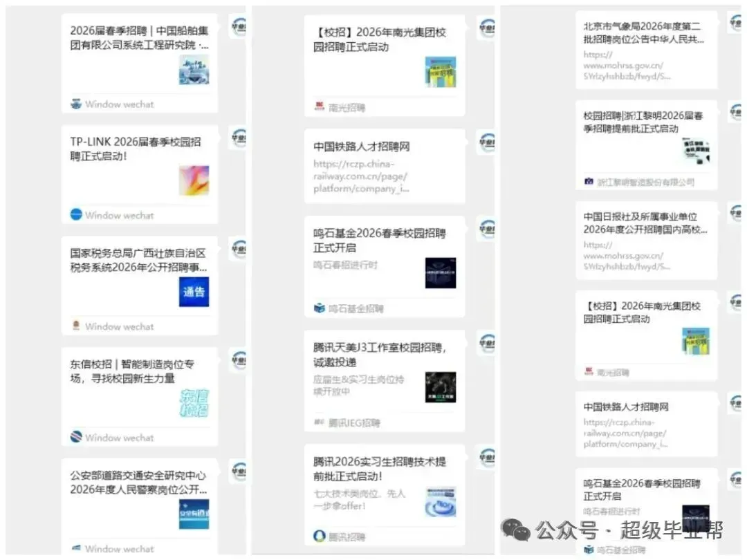Click the dark 鸣石基金 thumbnail in middle chat
Image resolution: width=747 pixels, height=560 pixels.
(x=441, y=273)
